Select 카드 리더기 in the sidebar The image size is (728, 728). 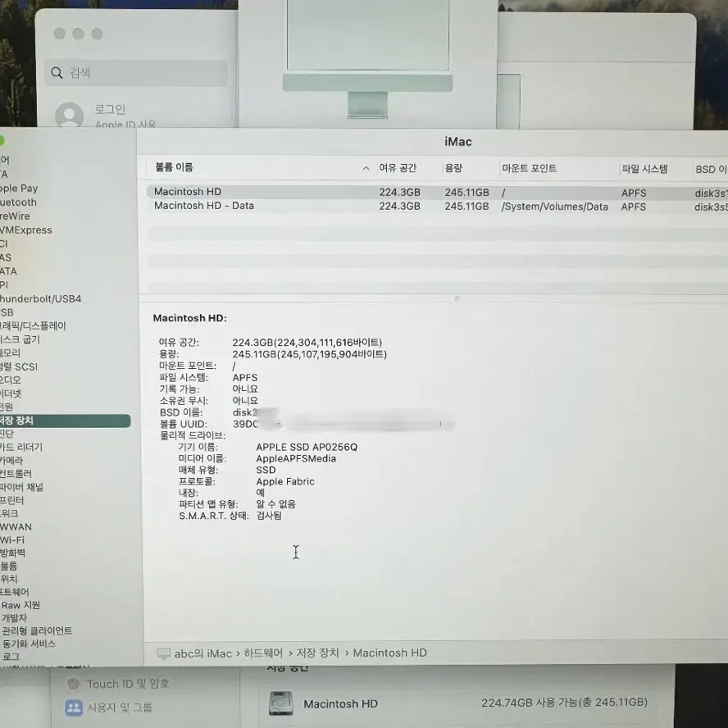pos(20,447)
